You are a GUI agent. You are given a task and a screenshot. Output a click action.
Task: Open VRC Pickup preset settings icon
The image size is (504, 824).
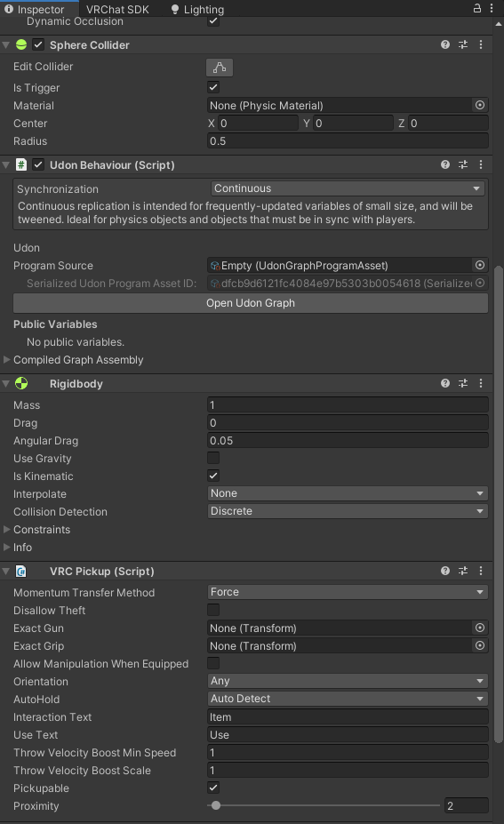coord(463,571)
